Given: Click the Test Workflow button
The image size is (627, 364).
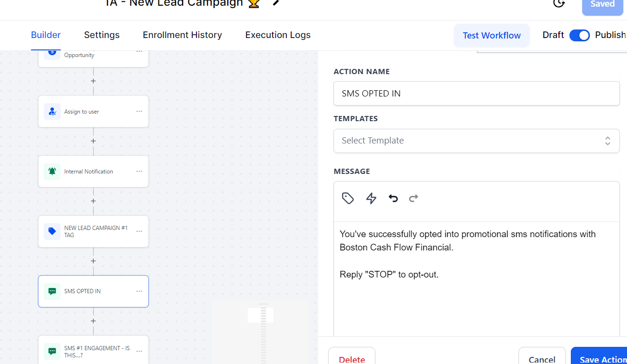Looking at the screenshot, I should tap(491, 36).
